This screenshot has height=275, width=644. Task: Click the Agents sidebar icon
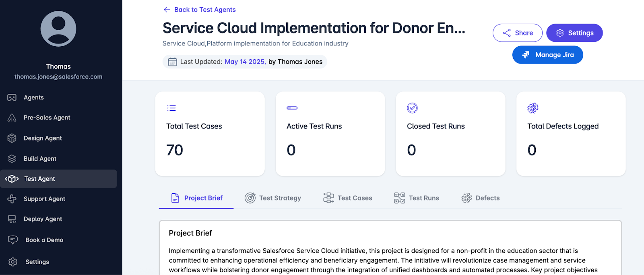click(12, 97)
